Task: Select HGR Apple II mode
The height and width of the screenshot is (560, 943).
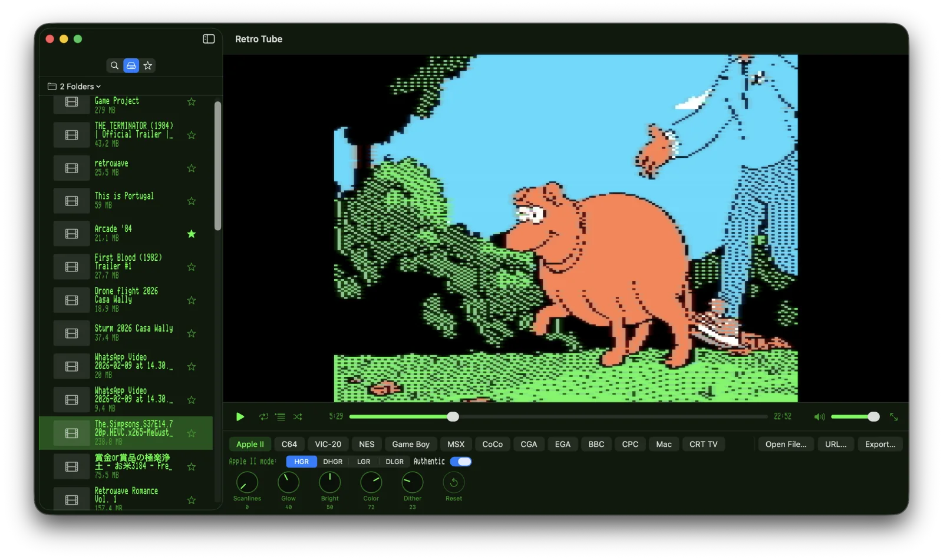Action: 301,462
